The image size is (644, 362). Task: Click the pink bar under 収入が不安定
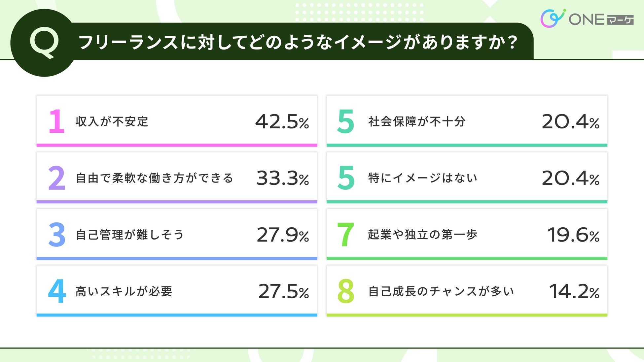click(x=177, y=145)
